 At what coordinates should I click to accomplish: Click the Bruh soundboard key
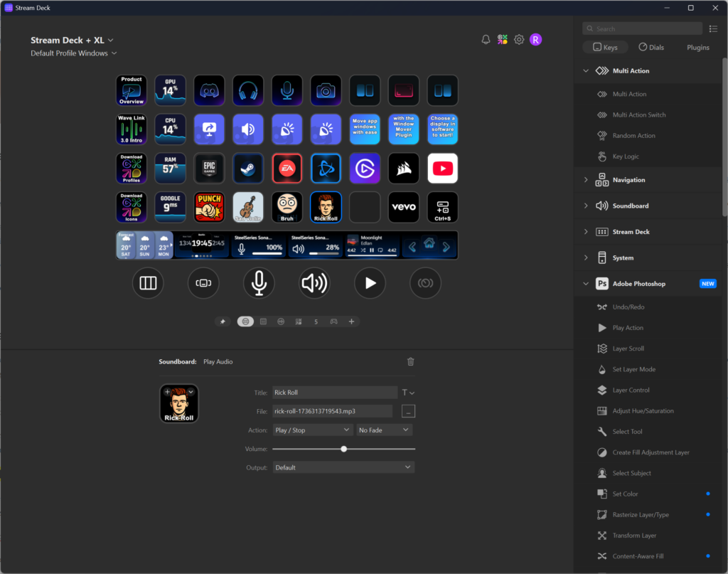click(287, 207)
